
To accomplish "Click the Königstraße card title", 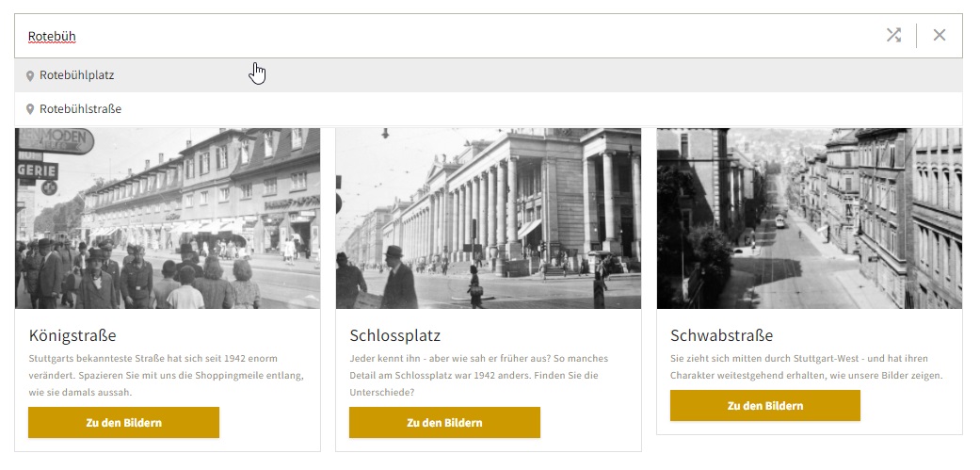I will click(72, 335).
